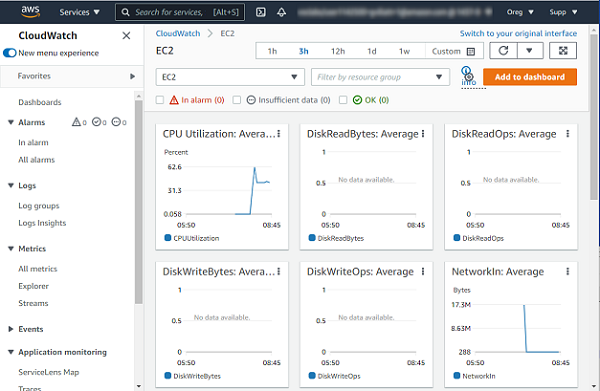Collapse the Application monitoring section
The image size is (600, 391).
[11, 352]
